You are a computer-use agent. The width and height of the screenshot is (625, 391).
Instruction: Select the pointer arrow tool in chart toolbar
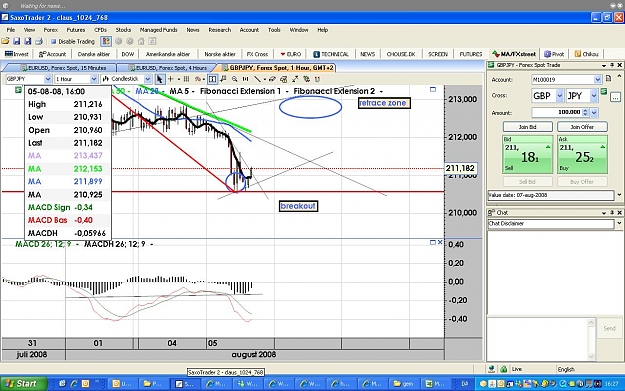click(x=159, y=79)
